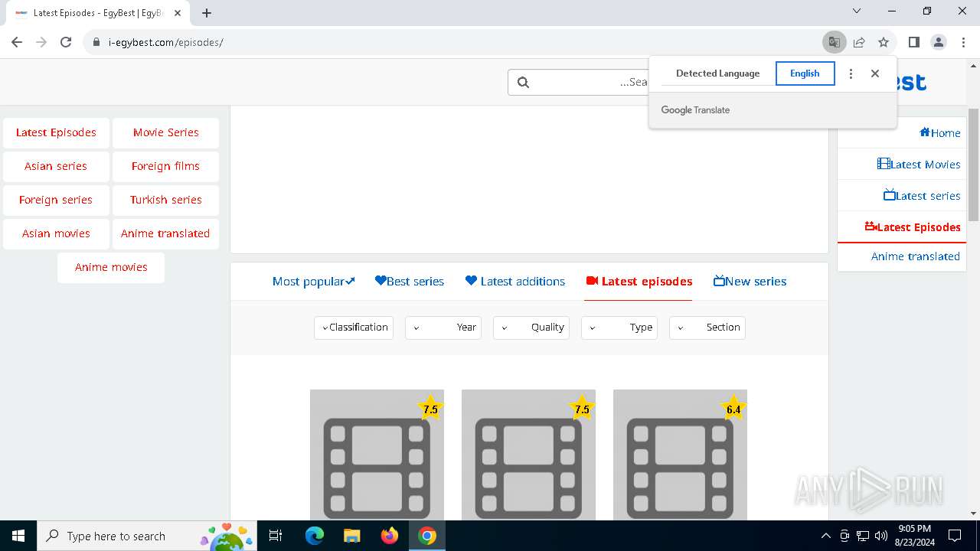The image size is (980, 551).
Task: Click the taskbar clock showing 9:05 PM
Action: pyautogui.click(x=914, y=536)
